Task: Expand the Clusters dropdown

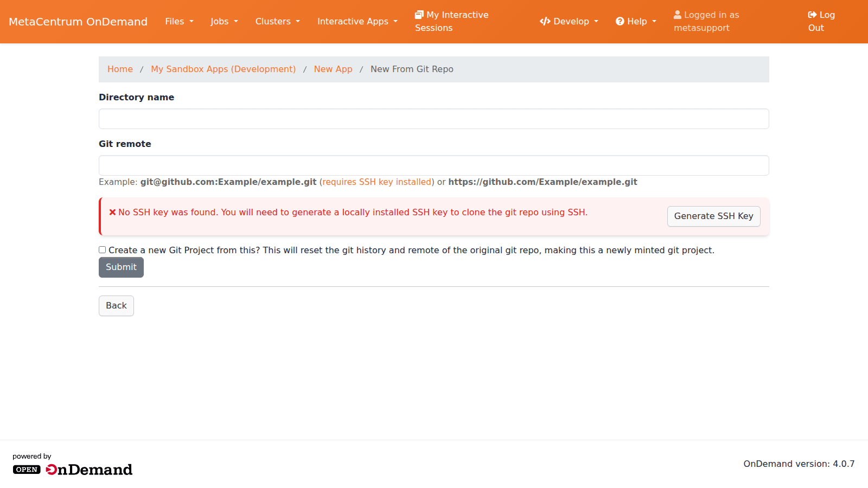Action: click(x=277, y=21)
